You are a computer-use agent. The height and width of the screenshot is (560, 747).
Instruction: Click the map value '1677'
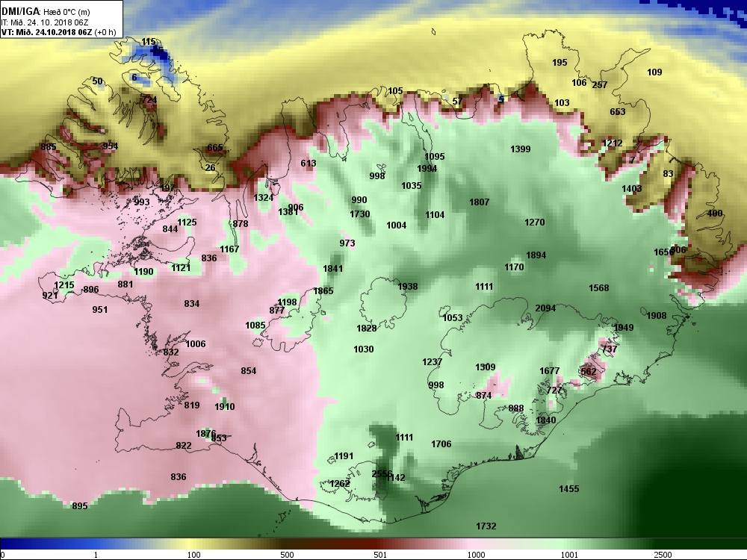tap(549, 370)
